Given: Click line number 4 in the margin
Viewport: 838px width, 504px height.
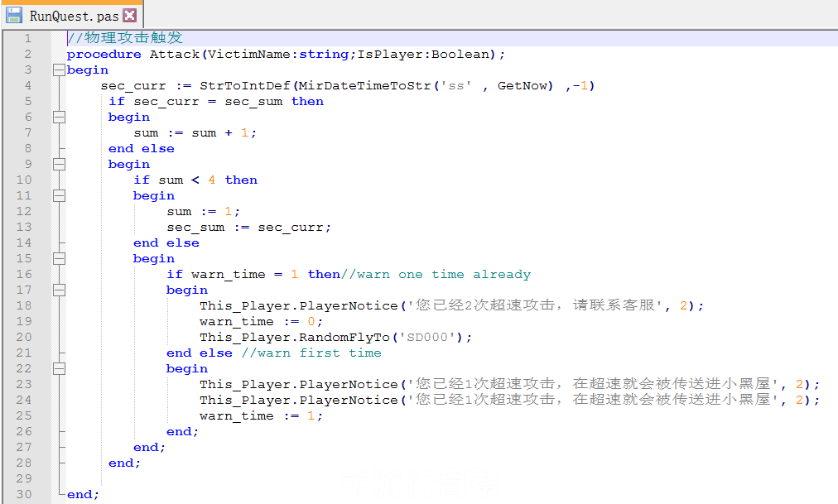Looking at the screenshot, I should (28, 85).
